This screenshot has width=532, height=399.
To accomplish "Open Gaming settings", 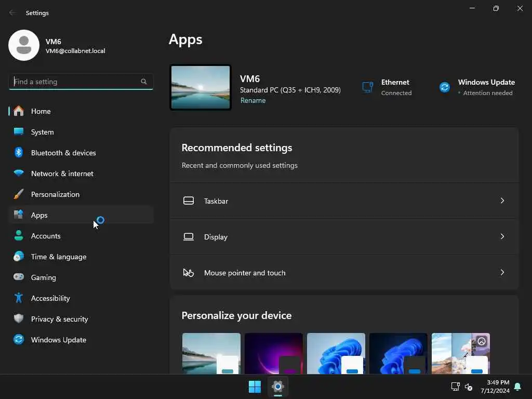I will pos(81,277).
